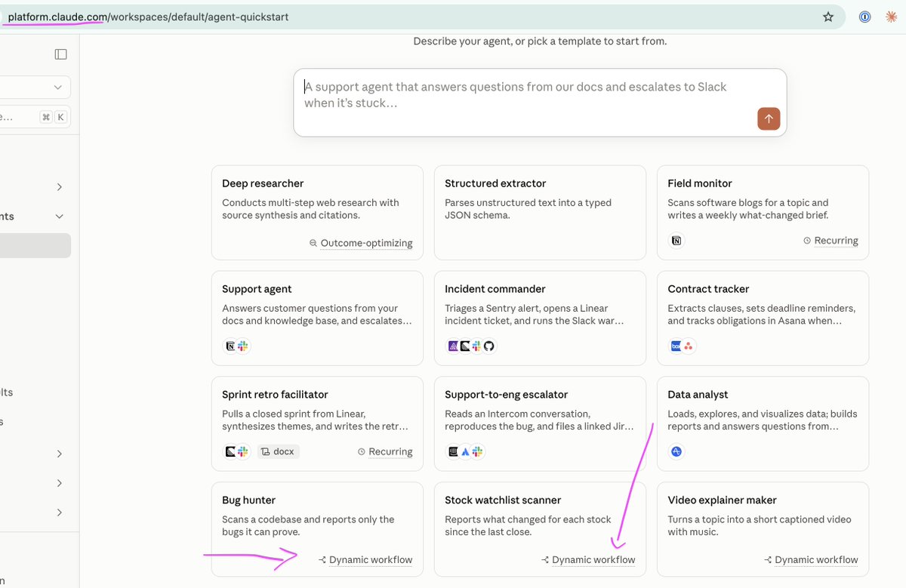Choose the Field monitor template title
The width and height of the screenshot is (906, 588).
pos(700,183)
